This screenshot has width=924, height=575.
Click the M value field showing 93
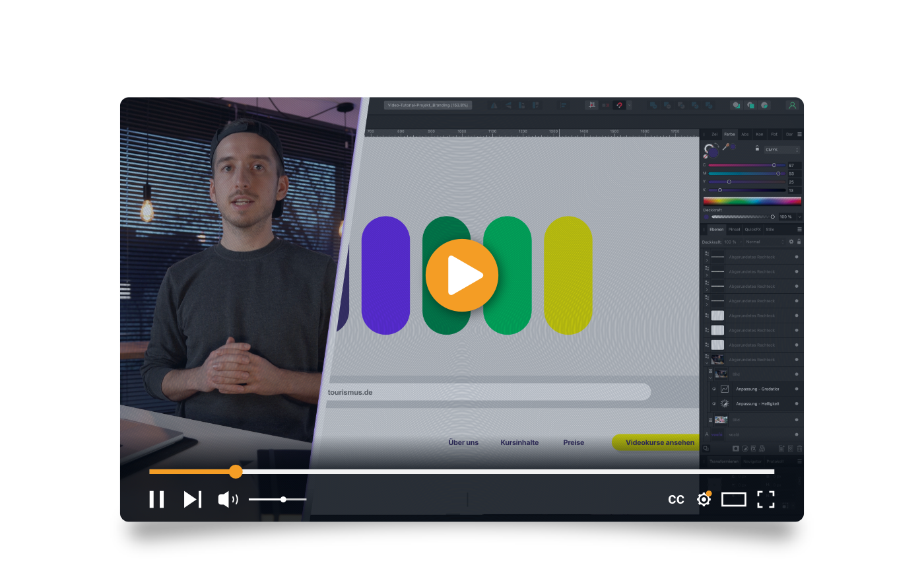(794, 174)
